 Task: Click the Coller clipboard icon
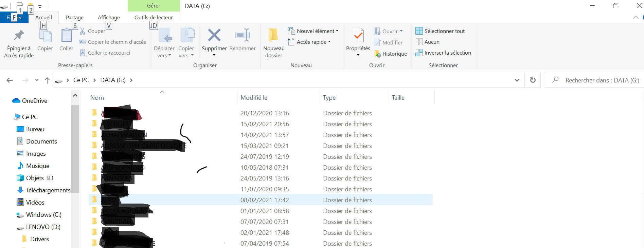(66, 35)
